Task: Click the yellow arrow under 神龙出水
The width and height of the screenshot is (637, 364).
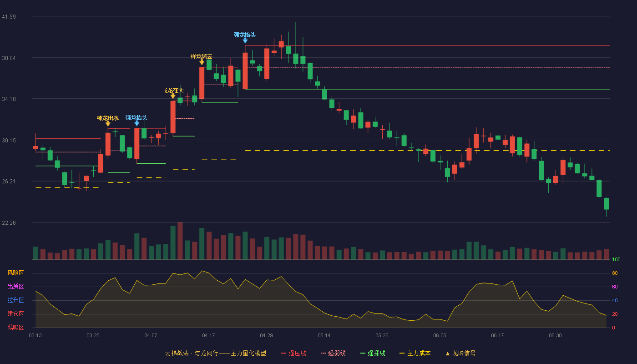Action: (x=108, y=123)
